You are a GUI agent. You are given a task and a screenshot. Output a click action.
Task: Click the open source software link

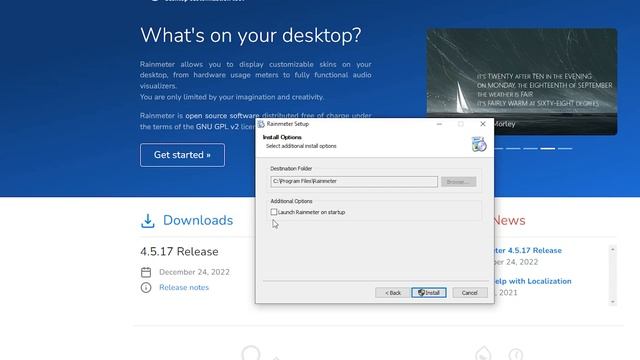point(222,116)
